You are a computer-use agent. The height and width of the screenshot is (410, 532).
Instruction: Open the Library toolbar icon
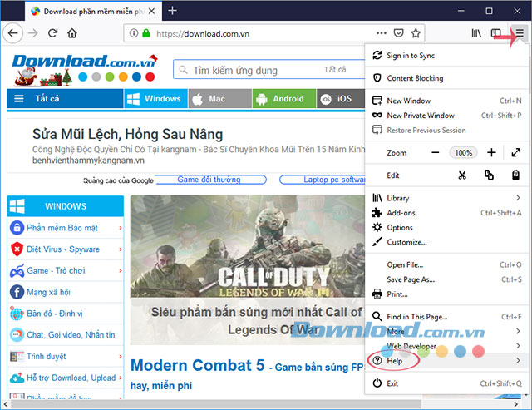(x=476, y=33)
